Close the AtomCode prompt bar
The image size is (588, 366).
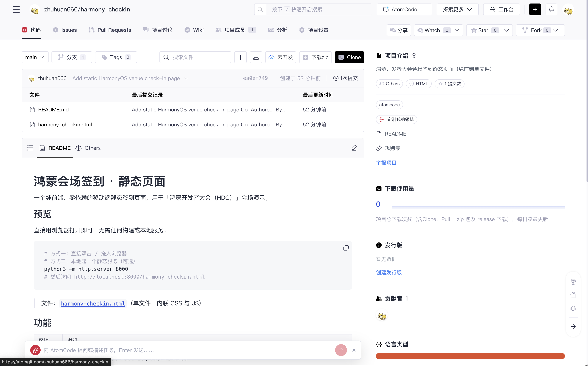coord(354,350)
